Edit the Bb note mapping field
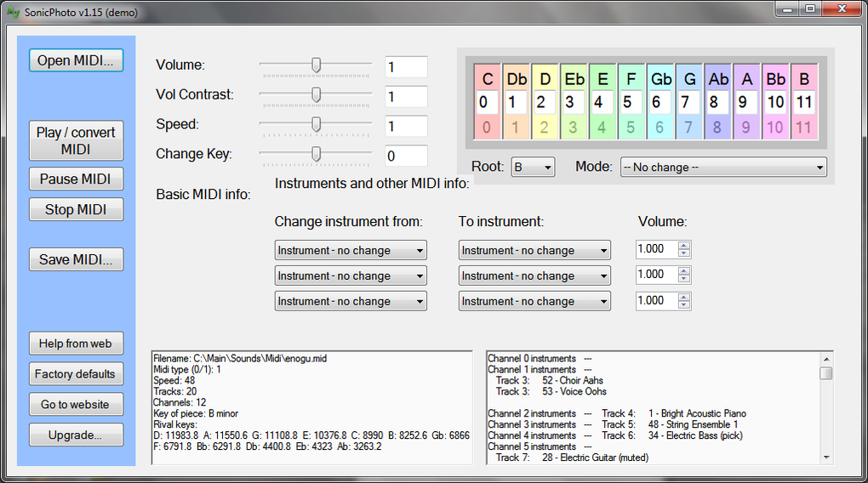The height and width of the screenshot is (483, 868). point(775,102)
